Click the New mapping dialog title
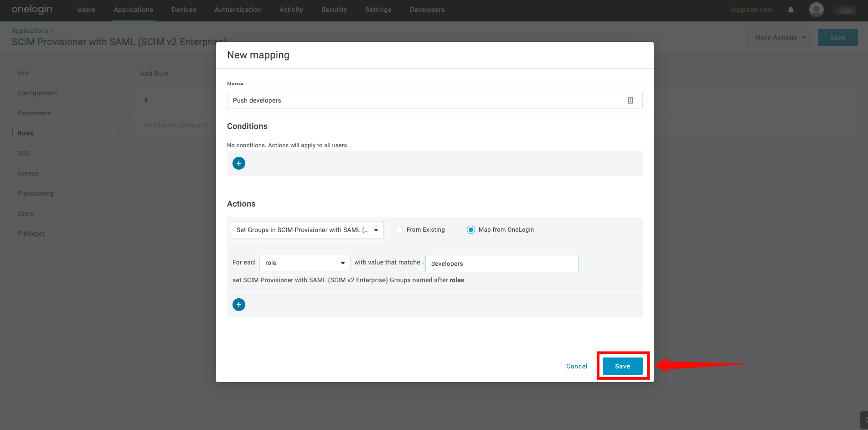The image size is (868, 430). (x=258, y=55)
